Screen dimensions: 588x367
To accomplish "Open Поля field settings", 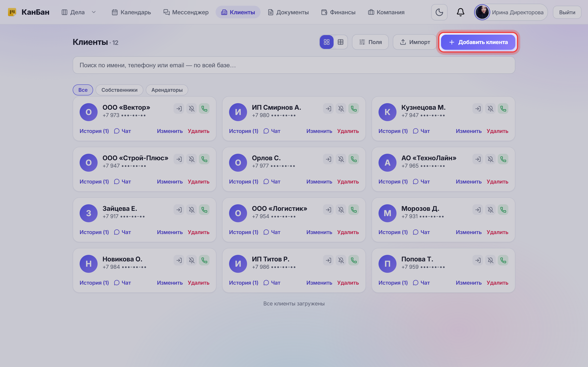I will click(x=370, y=42).
